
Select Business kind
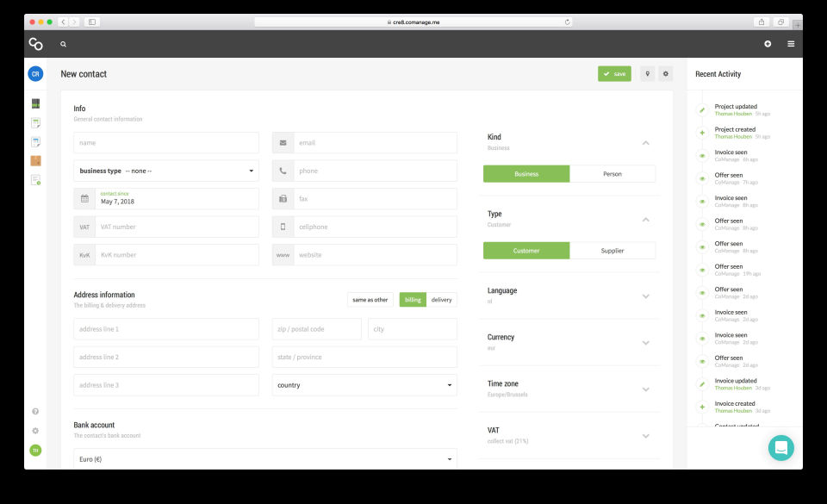tap(526, 174)
